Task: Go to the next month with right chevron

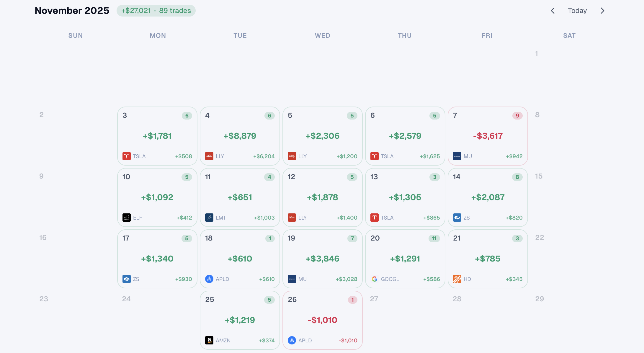Action: click(602, 11)
